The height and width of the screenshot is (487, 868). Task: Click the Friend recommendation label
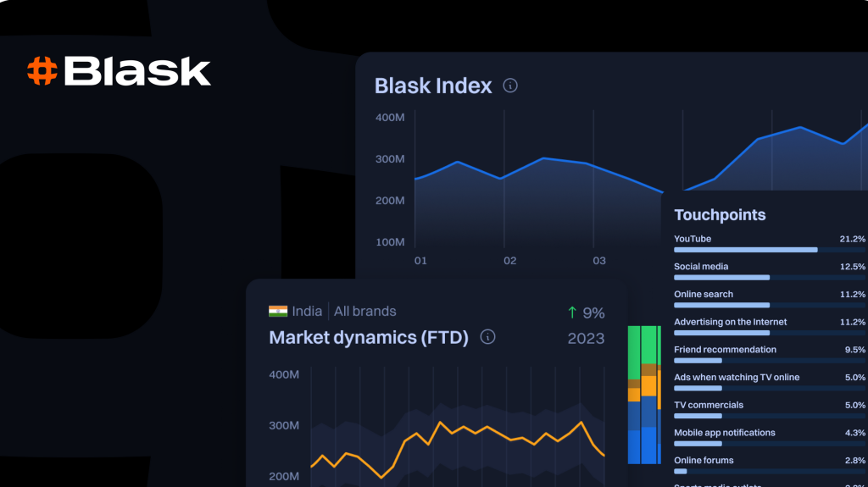[x=725, y=349]
